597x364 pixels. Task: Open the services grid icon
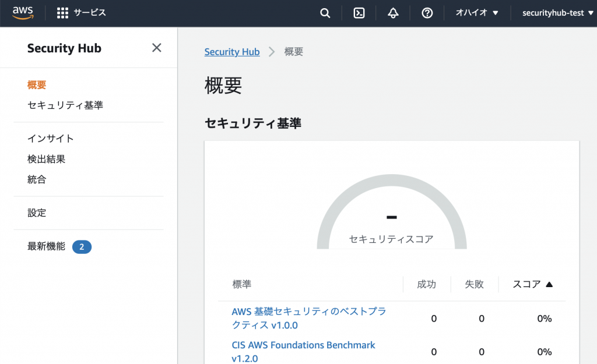click(x=62, y=13)
